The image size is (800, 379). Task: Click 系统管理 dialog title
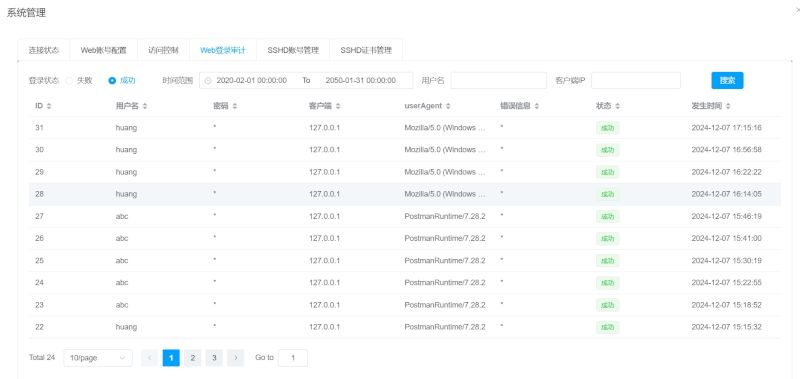tap(26, 13)
